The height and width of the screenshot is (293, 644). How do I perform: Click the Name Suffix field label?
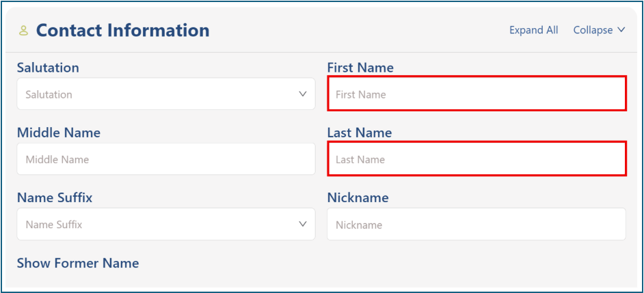(55, 197)
